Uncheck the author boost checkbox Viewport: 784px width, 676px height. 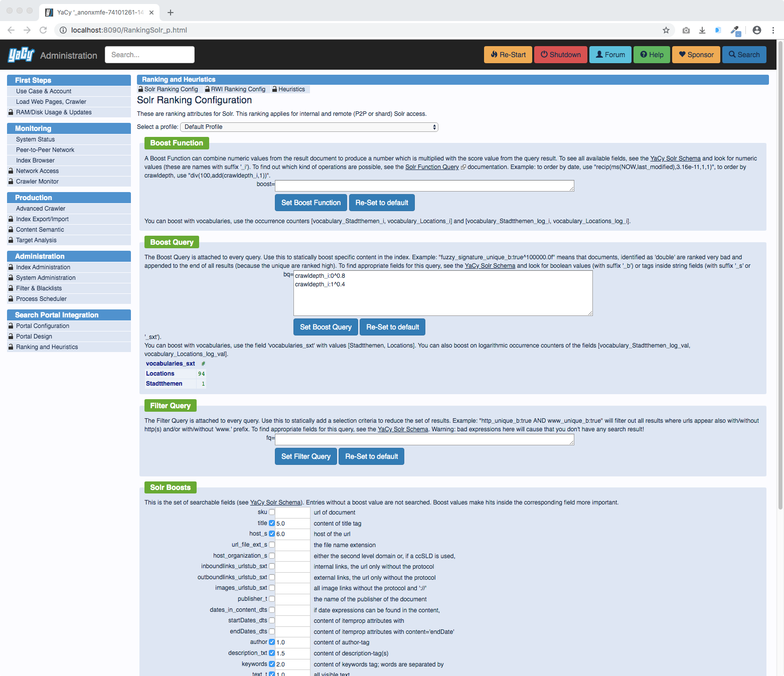(x=272, y=642)
